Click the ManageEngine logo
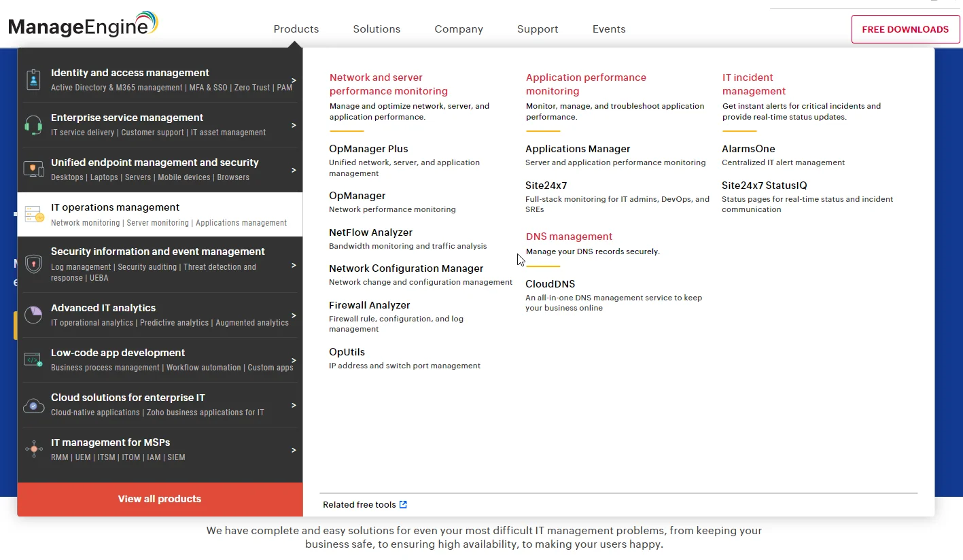Viewport: 963px width, 560px height. click(83, 24)
